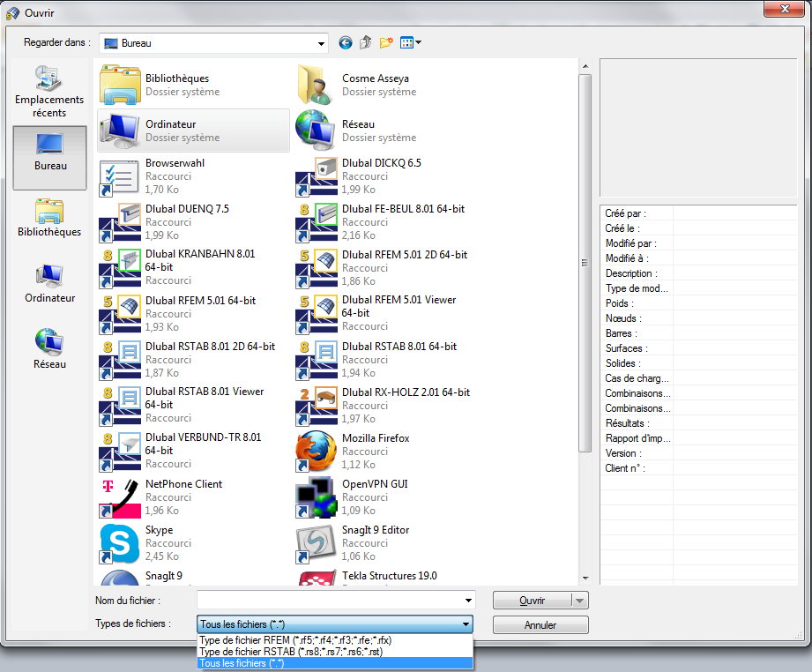Select Bureau in the places sidebar
812x672 pixels.
(49, 158)
